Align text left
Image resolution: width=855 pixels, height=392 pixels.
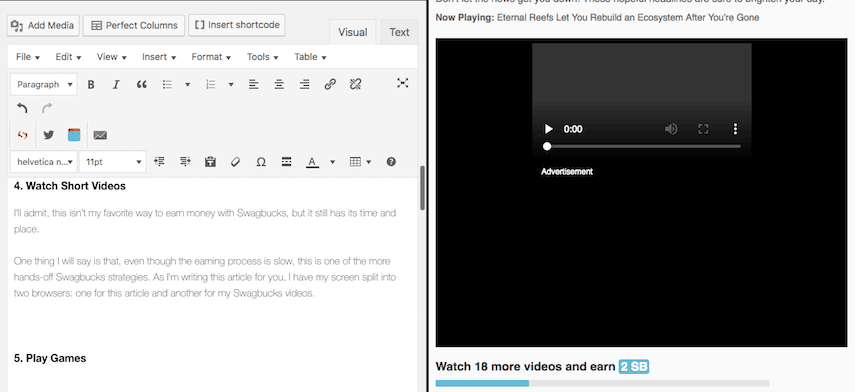pyautogui.click(x=254, y=85)
